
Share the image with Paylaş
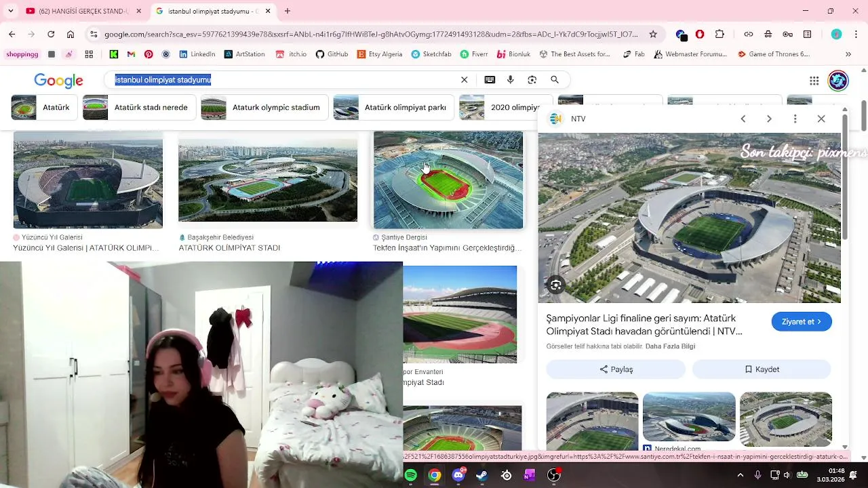(x=616, y=369)
